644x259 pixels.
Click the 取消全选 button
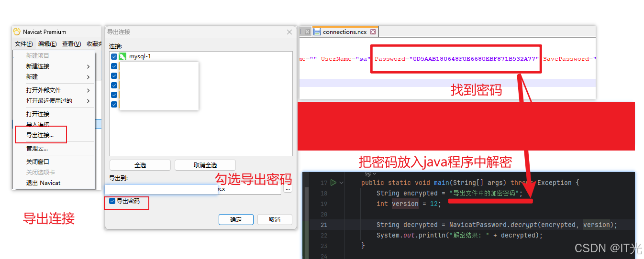click(205, 165)
